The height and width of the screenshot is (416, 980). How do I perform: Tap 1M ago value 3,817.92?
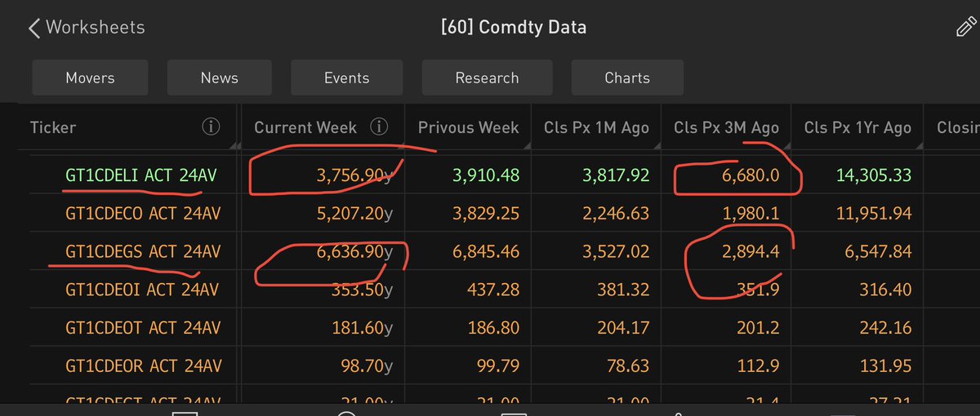[x=614, y=174]
